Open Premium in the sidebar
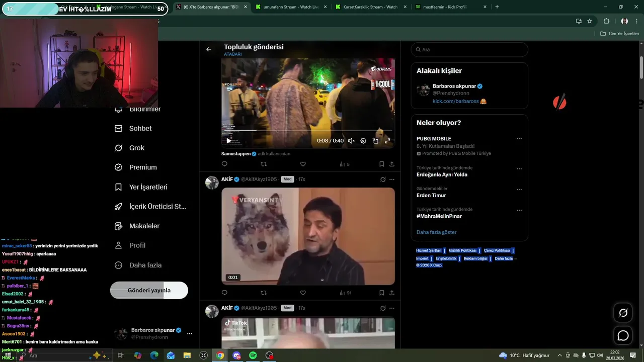The width and height of the screenshot is (644, 362). pyautogui.click(x=136, y=167)
